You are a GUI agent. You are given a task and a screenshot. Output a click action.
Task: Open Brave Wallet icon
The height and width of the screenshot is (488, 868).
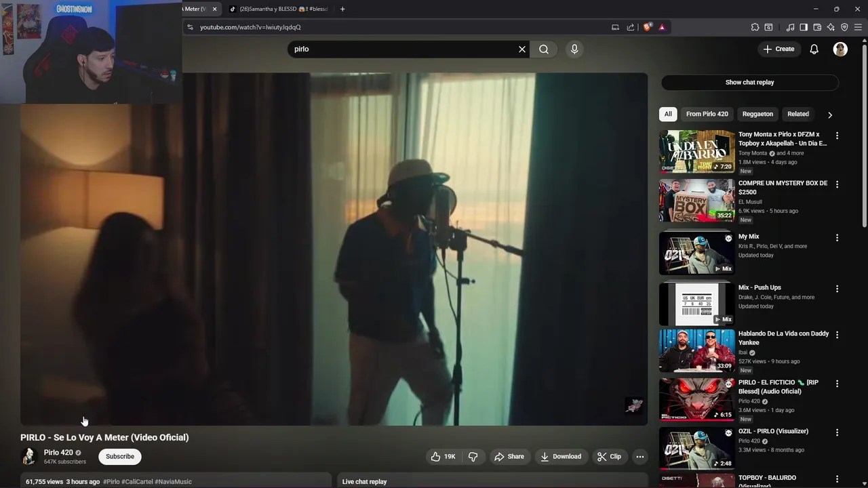click(817, 27)
